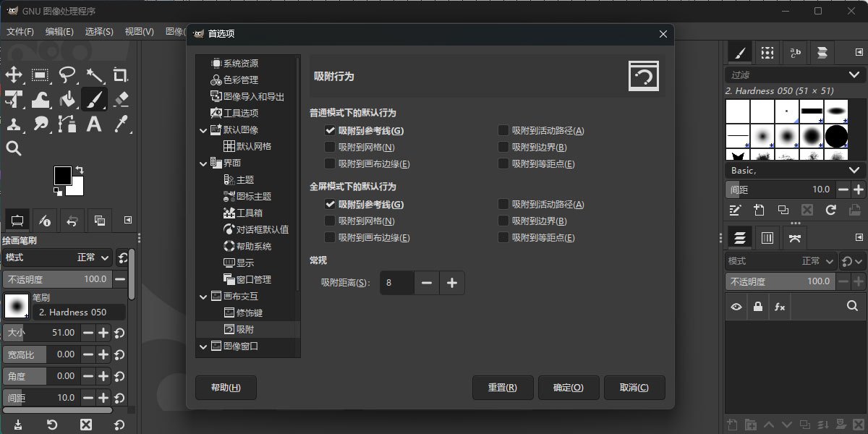Disable snap to guides in fullscreen mode
The height and width of the screenshot is (434, 868).
coord(330,204)
